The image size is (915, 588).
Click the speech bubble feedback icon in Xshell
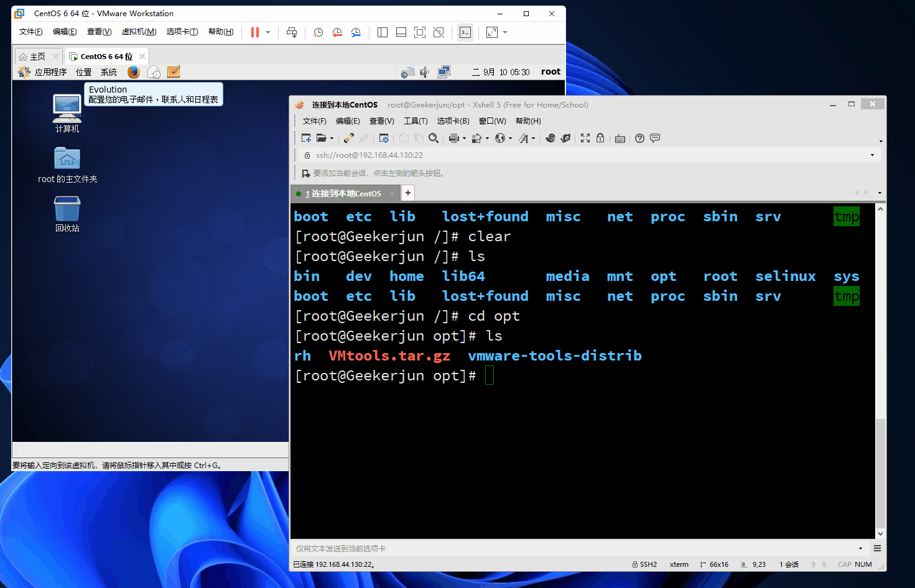[655, 138]
